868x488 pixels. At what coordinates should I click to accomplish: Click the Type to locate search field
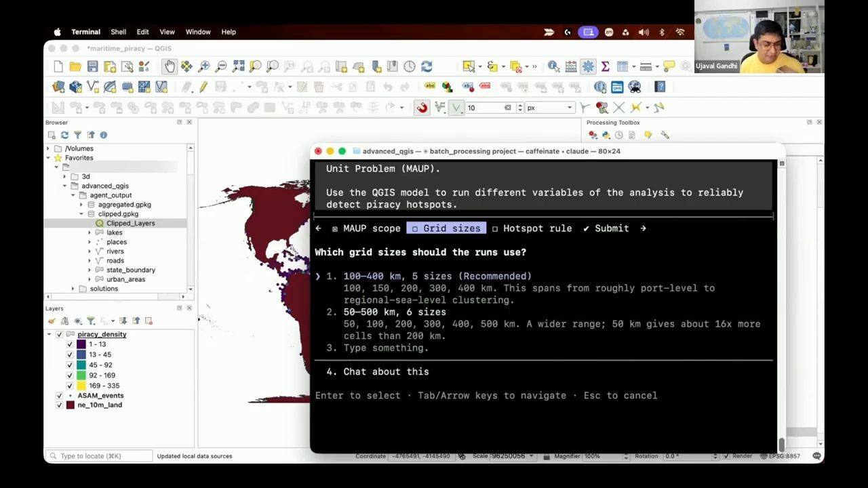[100, 456]
